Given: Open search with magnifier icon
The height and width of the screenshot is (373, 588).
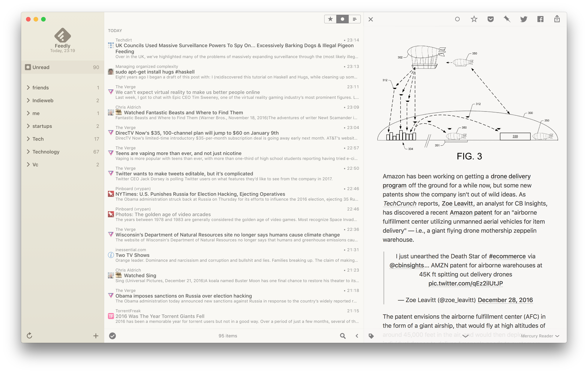Looking at the screenshot, I should 343,336.
